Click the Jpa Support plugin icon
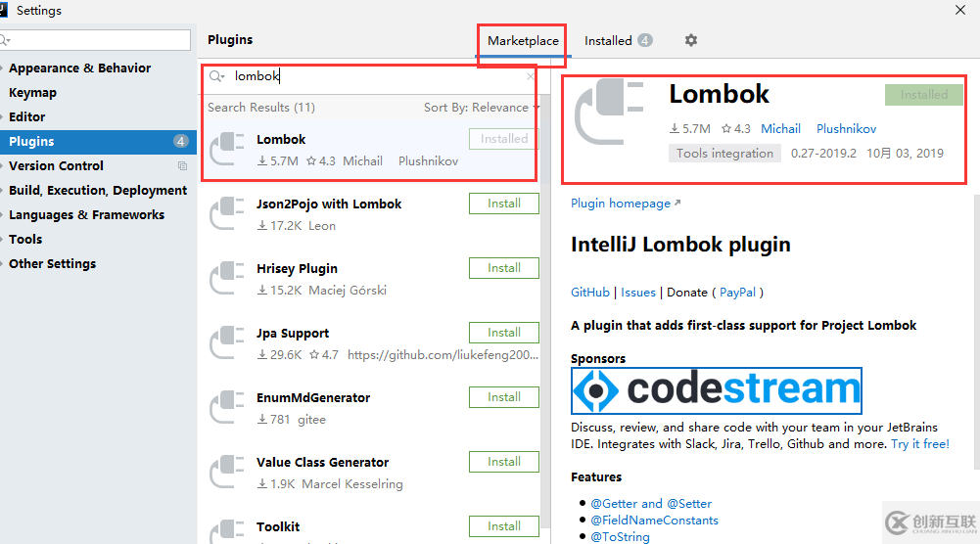 227,342
